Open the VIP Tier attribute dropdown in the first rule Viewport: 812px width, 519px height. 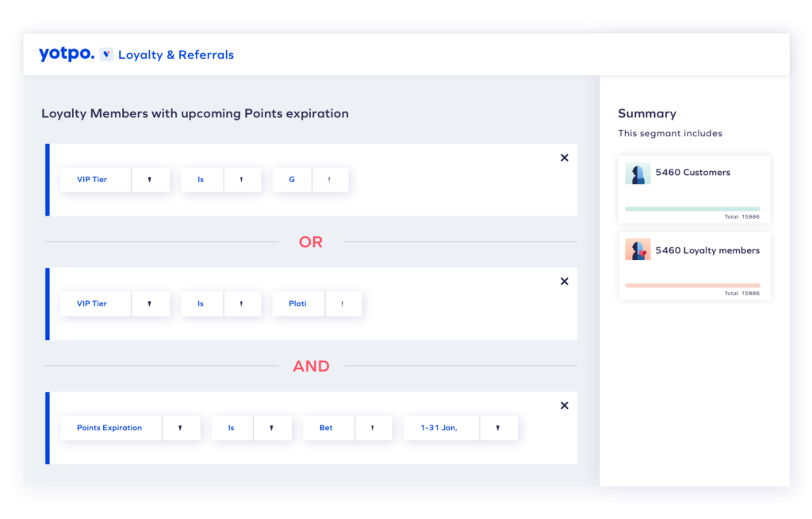pos(151,180)
